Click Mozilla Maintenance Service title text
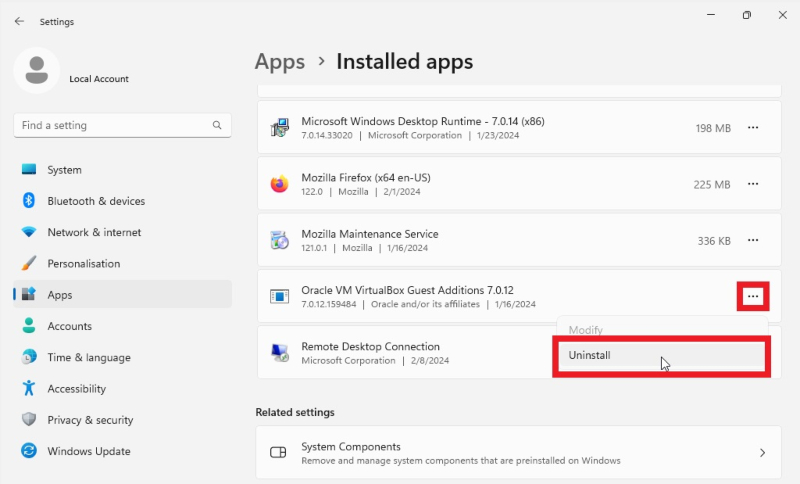The width and height of the screenshot is (800, 484). pos(370,234)
